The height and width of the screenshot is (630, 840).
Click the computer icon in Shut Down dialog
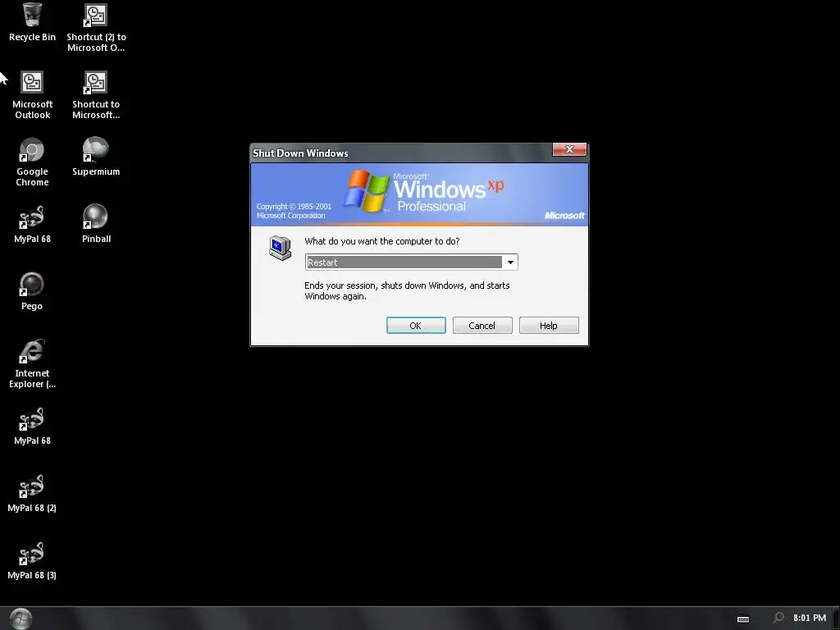281,248
